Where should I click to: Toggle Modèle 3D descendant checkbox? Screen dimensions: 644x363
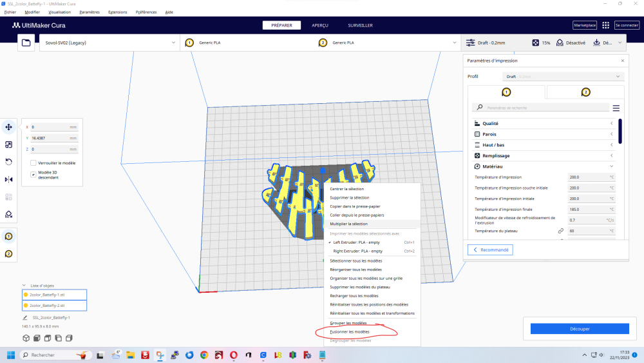coord(33,174)
